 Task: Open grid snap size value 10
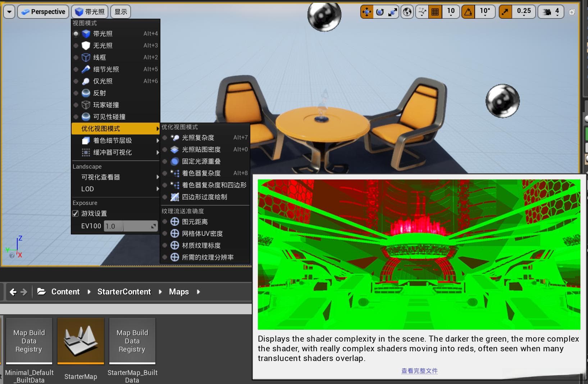[x=451, y=12]
